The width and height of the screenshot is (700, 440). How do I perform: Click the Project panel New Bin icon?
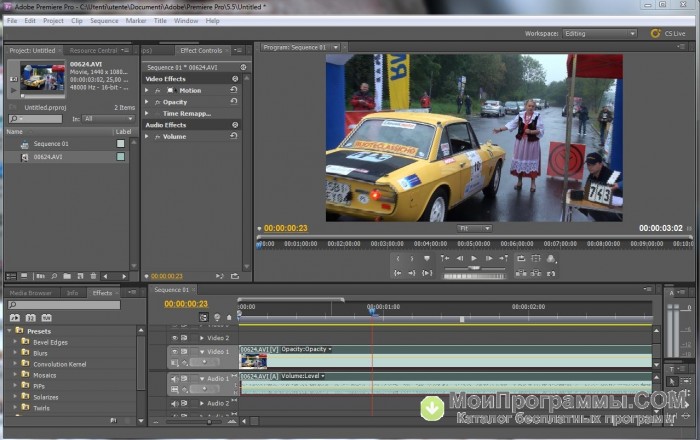pyautogui.click(x=67, y=276)
